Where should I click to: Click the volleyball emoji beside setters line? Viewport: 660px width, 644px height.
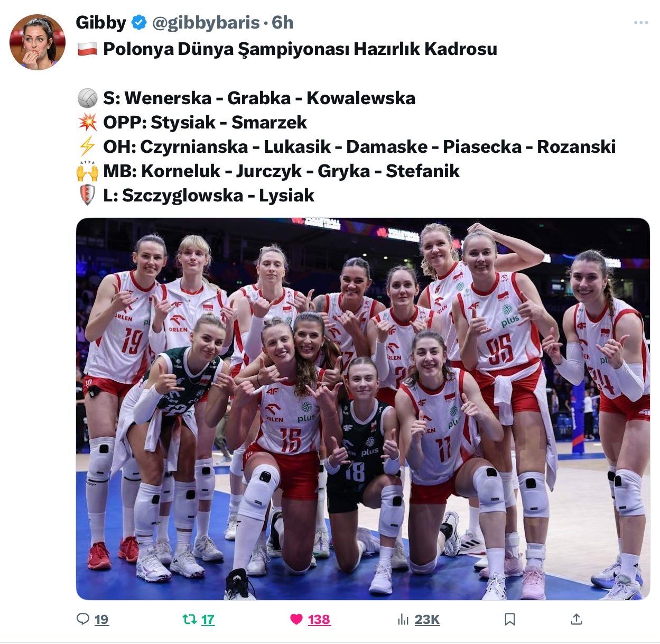(x=87, y=98)
